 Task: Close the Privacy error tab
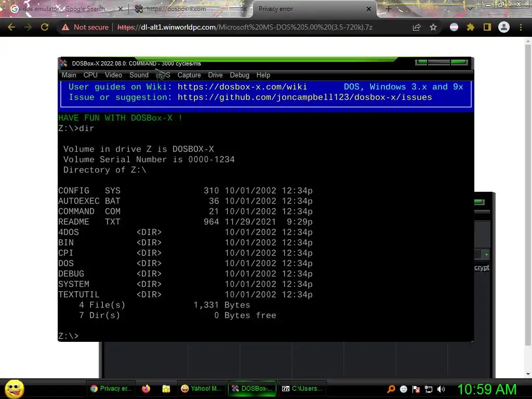(369, 9)
